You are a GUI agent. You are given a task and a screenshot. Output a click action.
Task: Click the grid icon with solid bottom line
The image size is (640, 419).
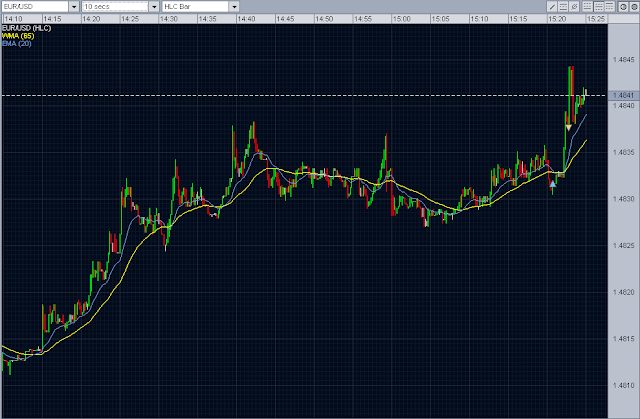point(587,7)
